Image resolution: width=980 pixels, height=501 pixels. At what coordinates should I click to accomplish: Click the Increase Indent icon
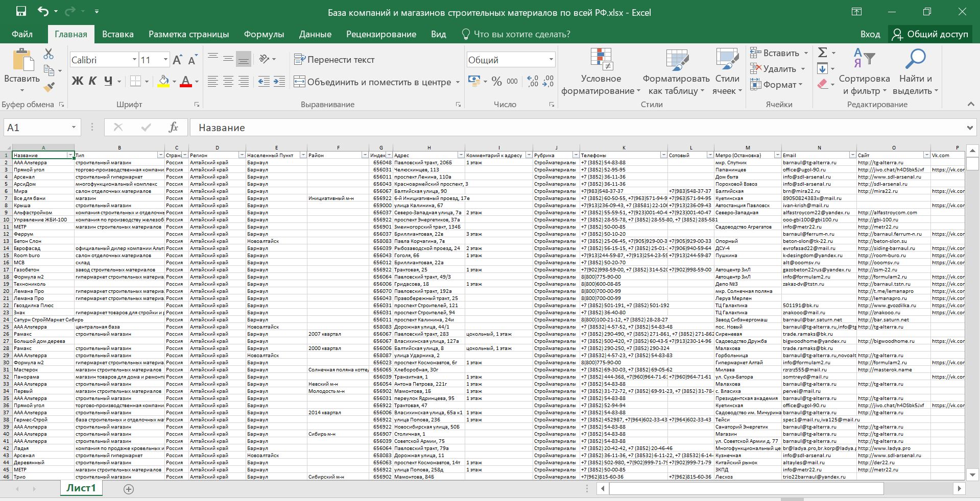click(279, 82)
